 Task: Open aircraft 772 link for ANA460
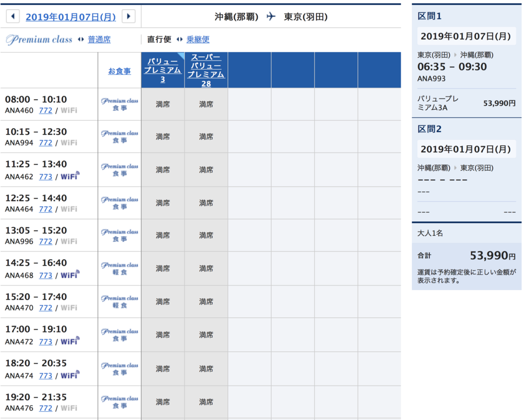click(x=46, y=110)
